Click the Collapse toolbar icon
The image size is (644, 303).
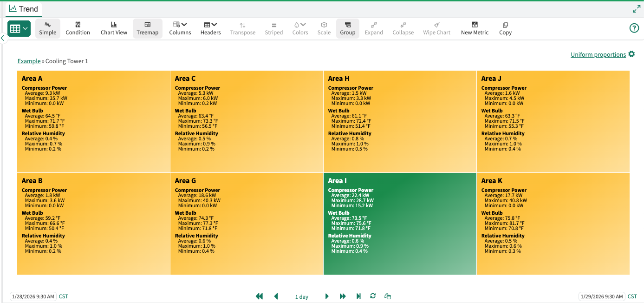click(x=403, y=28)
